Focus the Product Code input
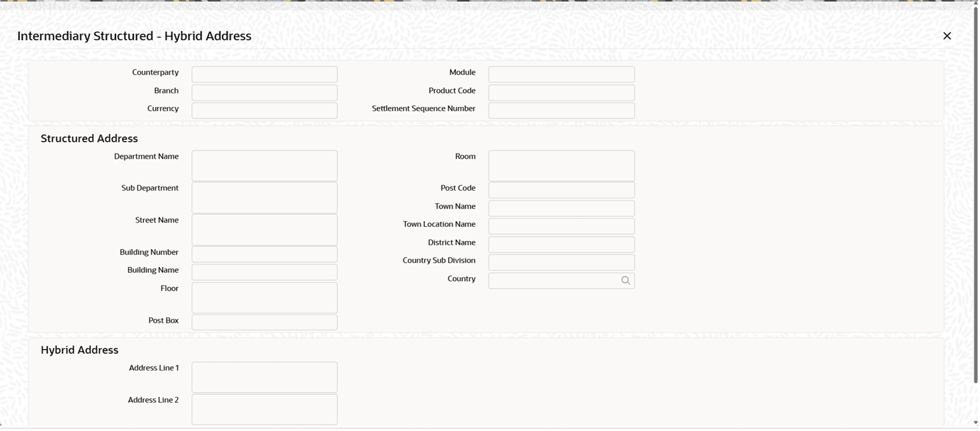The image size is (980, 431). 561,92
